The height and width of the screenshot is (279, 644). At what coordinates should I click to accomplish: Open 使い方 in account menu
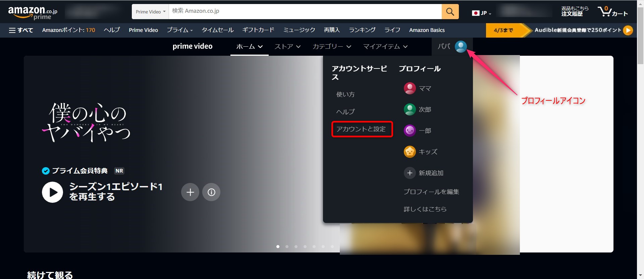pyautogui.click(x=345, y=94)
